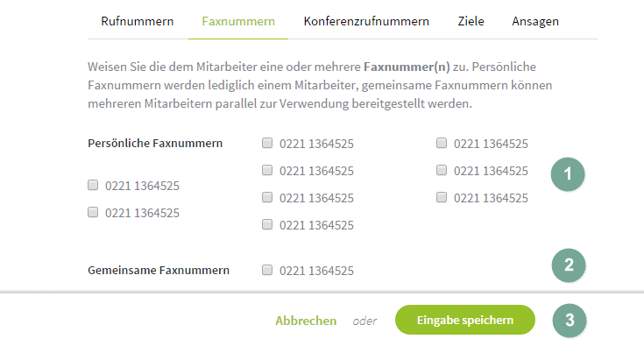Tick first checkbox under Persönliche Faxnummern heading

(93, 185)
